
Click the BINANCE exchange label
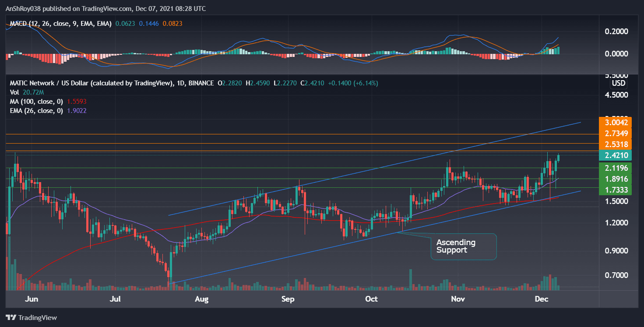[x=201, y=83]
